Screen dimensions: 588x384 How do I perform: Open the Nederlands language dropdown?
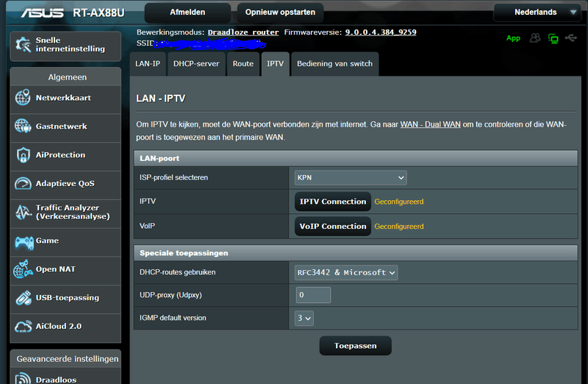click(x=538, y=12)
